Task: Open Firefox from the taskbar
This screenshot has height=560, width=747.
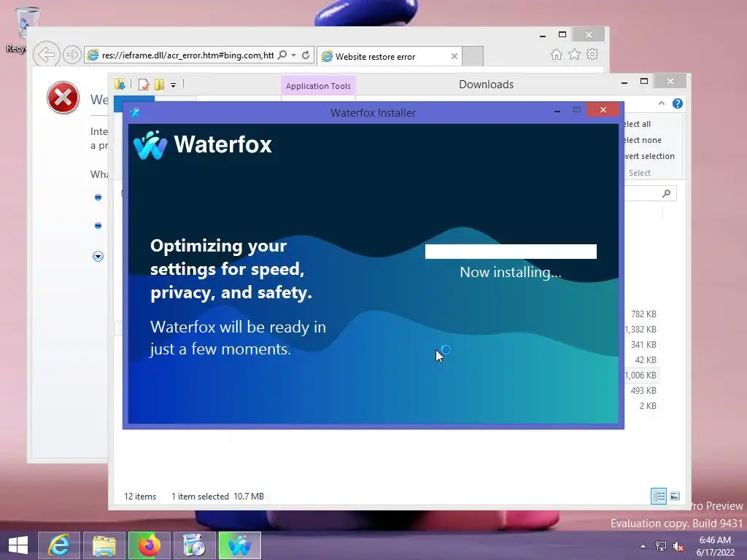Action: coord(149,545)
